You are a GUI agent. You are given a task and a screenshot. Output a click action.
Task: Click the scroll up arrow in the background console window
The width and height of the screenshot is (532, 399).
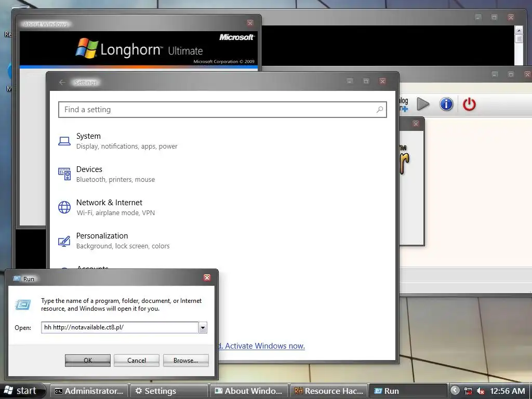(x=519, y=30)
